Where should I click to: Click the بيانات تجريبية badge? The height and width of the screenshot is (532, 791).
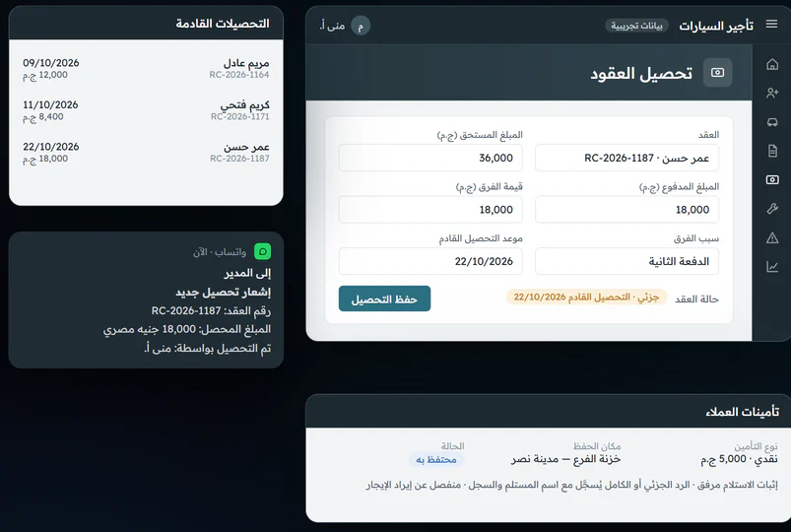coord(636,26)
